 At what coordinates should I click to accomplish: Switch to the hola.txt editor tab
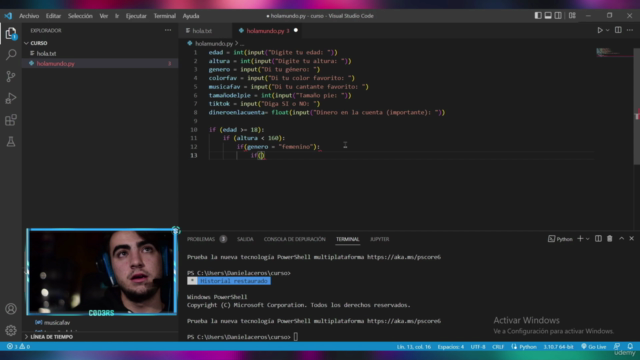[202, 31]
